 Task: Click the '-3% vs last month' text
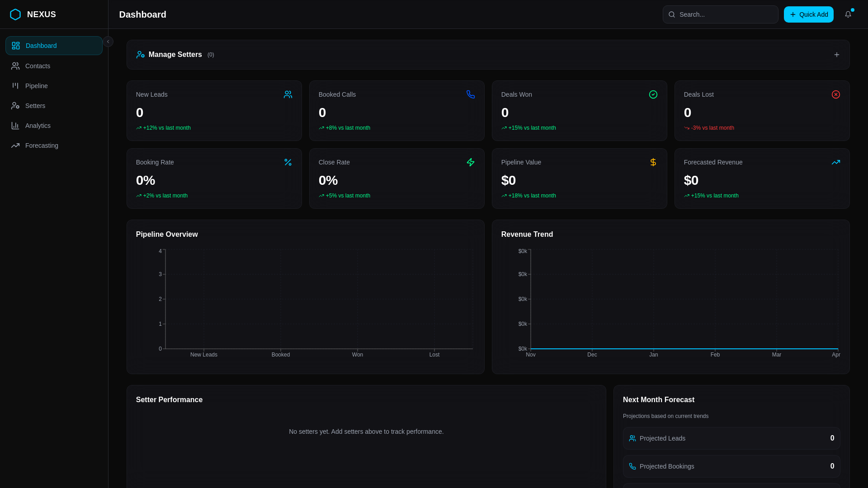[x=712, y=128]
